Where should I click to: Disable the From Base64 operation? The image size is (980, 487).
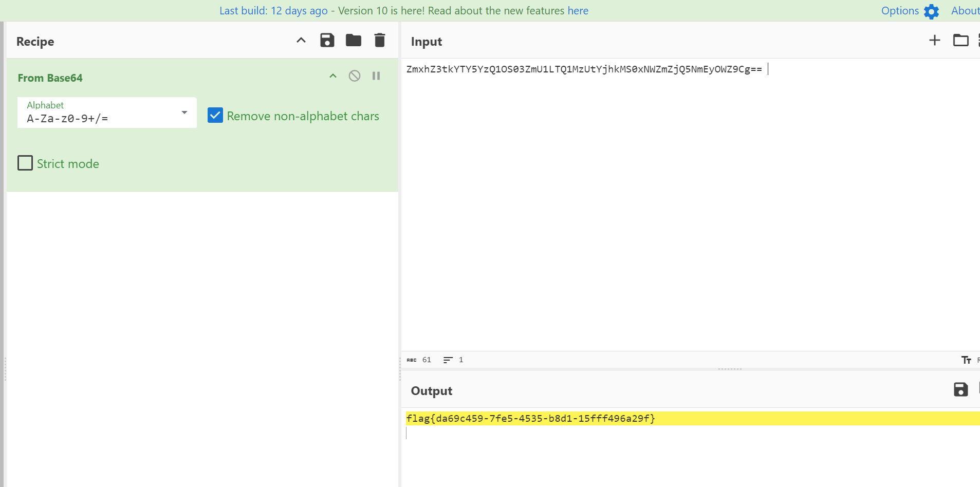pyautogui.click(x=355, y=76)
